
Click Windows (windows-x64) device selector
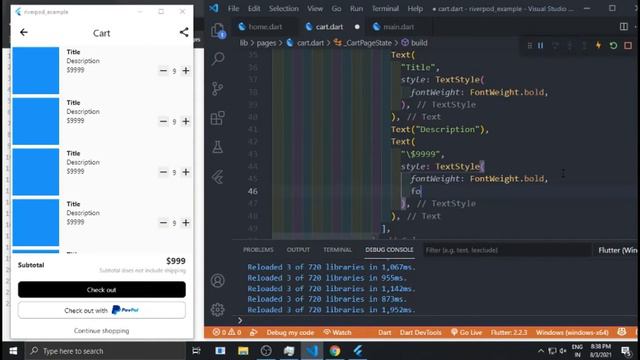pyautogui.click(x=572, y=332)
